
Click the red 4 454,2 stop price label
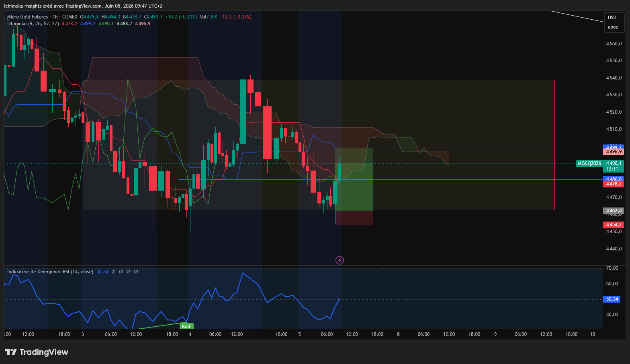click(614, 225)
